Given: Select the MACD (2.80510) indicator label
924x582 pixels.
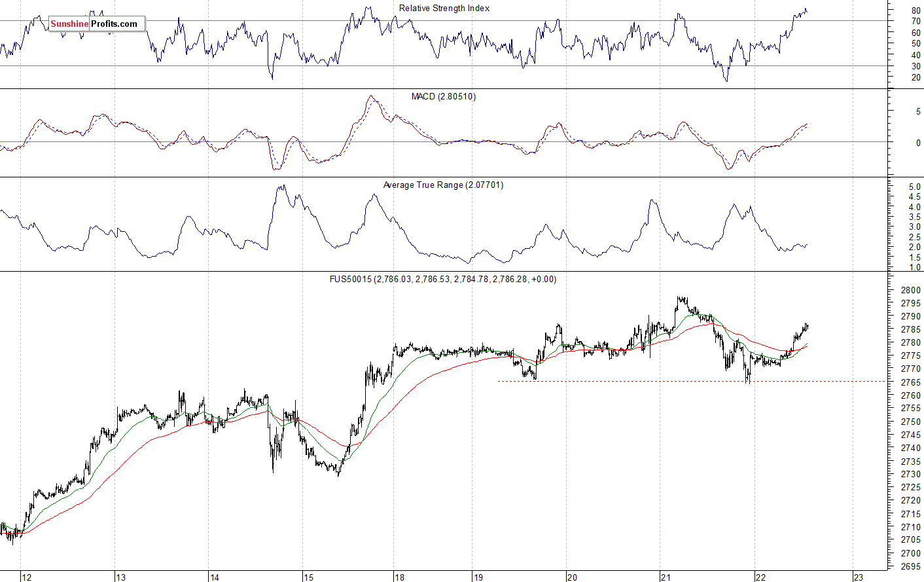Looking at the screenshot, I should point(444,97).
